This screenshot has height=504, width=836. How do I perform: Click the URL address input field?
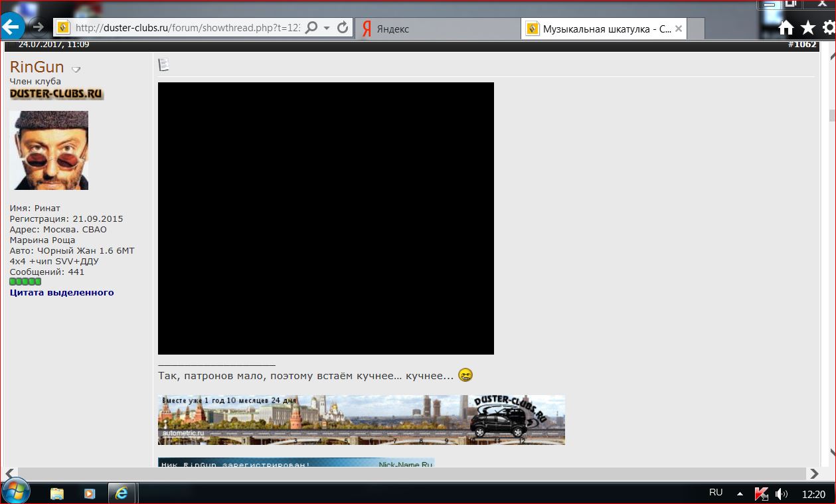[x=186, y=28]
